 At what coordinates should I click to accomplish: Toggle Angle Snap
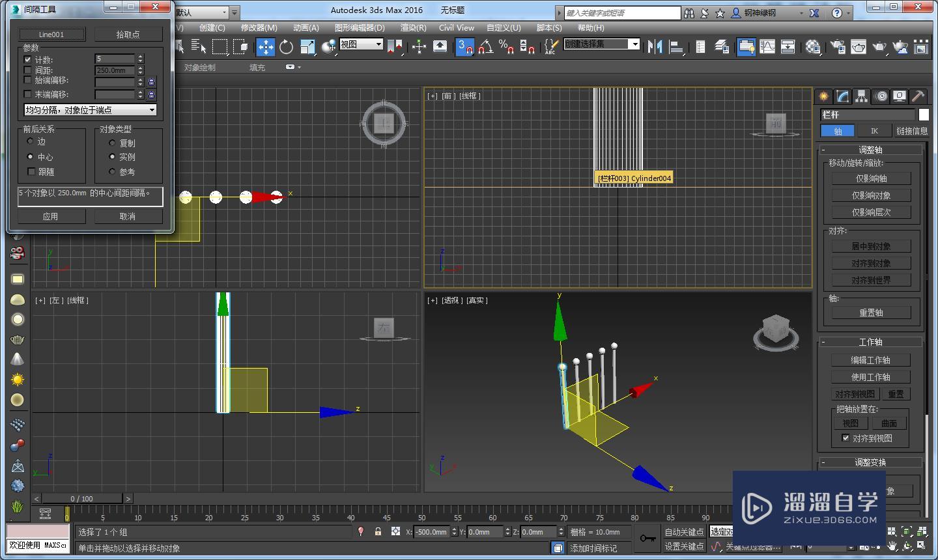[485, 46]
